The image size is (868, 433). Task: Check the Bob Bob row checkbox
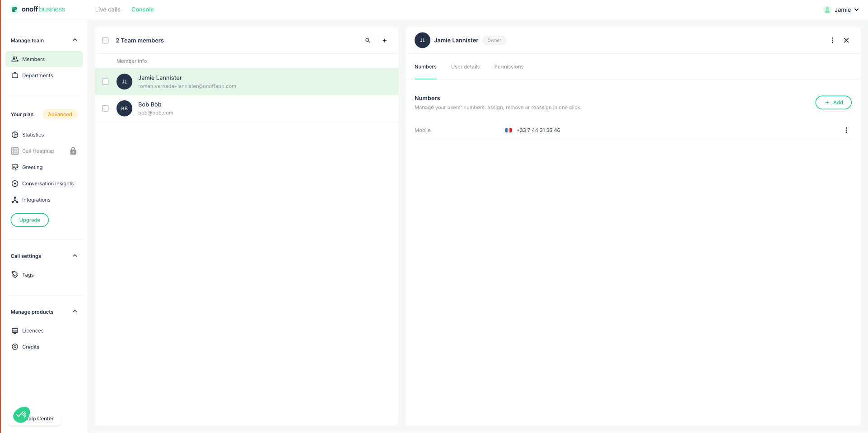click(105, 108)
